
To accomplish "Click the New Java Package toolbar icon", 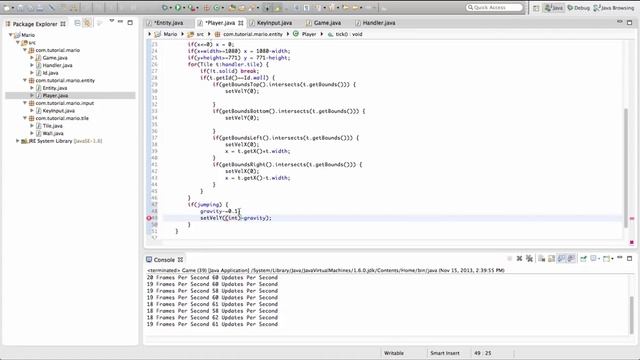I will (207, 8).
